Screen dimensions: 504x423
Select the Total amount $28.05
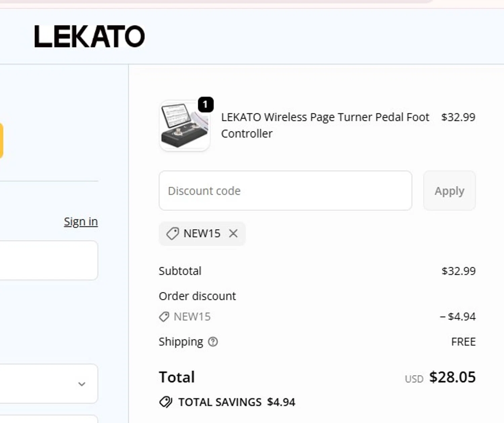452,377
